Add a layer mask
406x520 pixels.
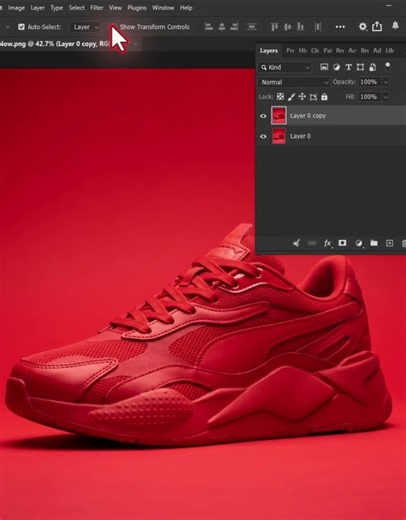point(342,243)
